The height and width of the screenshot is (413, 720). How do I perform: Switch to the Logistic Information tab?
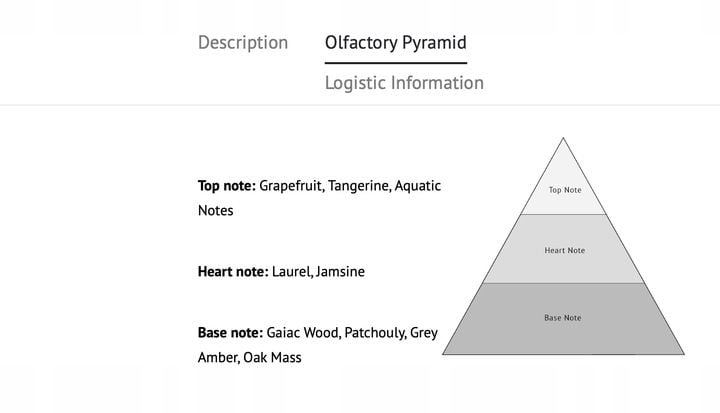(x=404, y=83)
